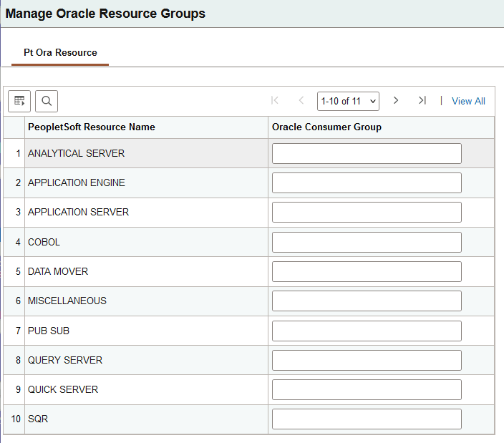Select the Pt Ora Resource tab
Image resolution: width=504 pixels, height=443 pixels.
coord(60,53)
